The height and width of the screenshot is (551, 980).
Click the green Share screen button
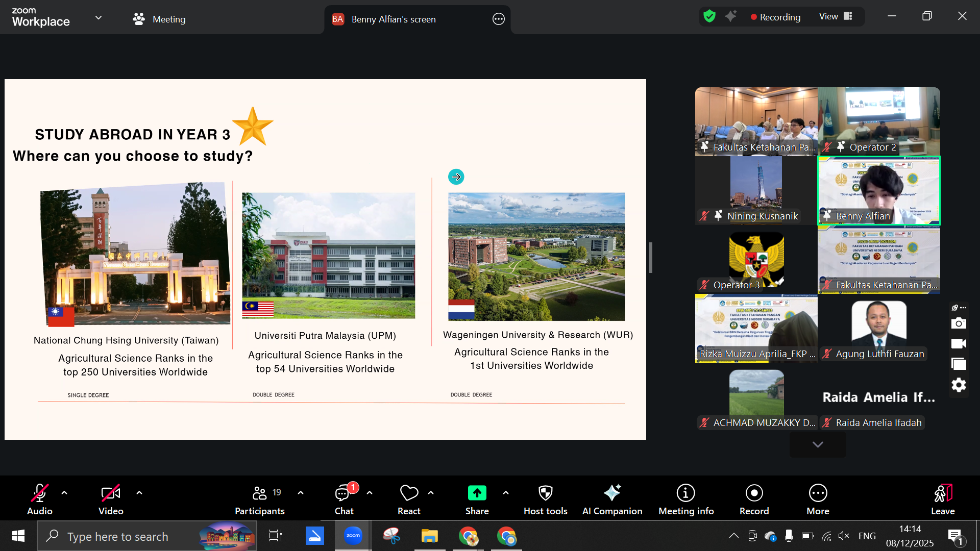(x=477, y=493)
